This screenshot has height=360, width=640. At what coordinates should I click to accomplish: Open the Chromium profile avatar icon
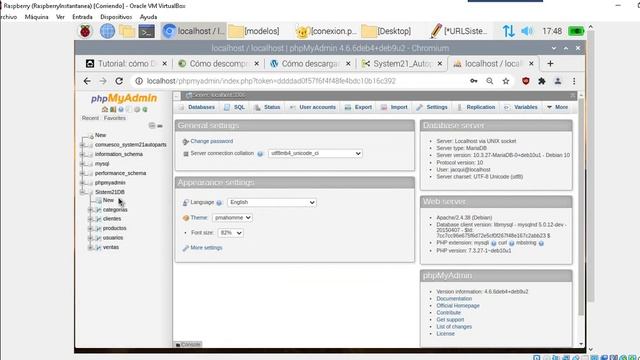tap(558, 81)
